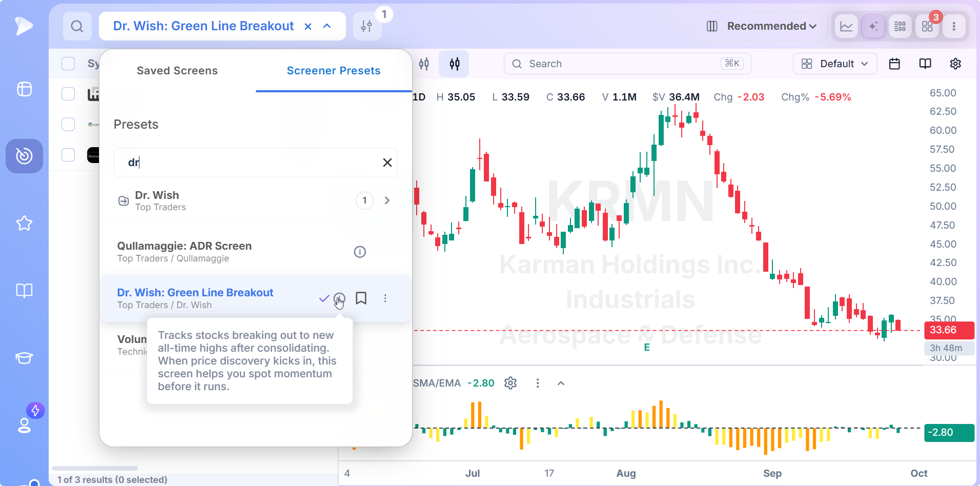Open more options for Green Line Breakout
Viewport: 980px width, 486px height.
[x=385, y=298]
